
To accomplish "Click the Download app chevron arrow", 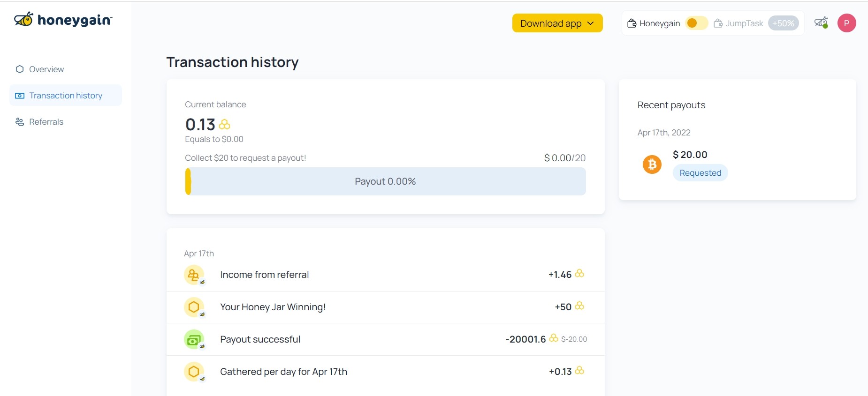I will [591, 23].
